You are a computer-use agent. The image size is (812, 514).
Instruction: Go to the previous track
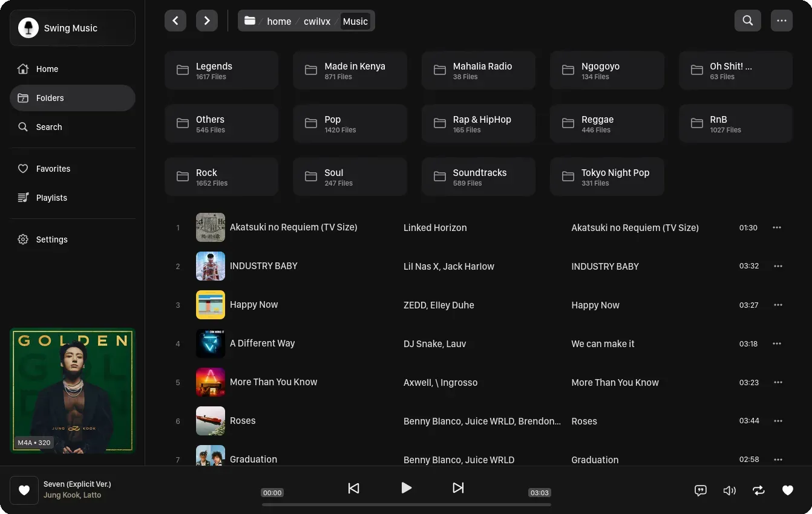pos(354,488)
